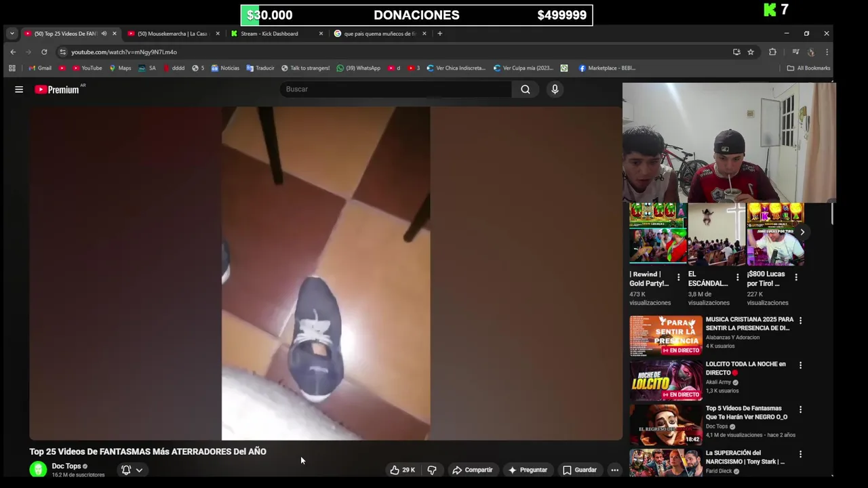Open the Ver Chica Indiscreta bookmark
868x488 pixels.
tap(456, 68)
